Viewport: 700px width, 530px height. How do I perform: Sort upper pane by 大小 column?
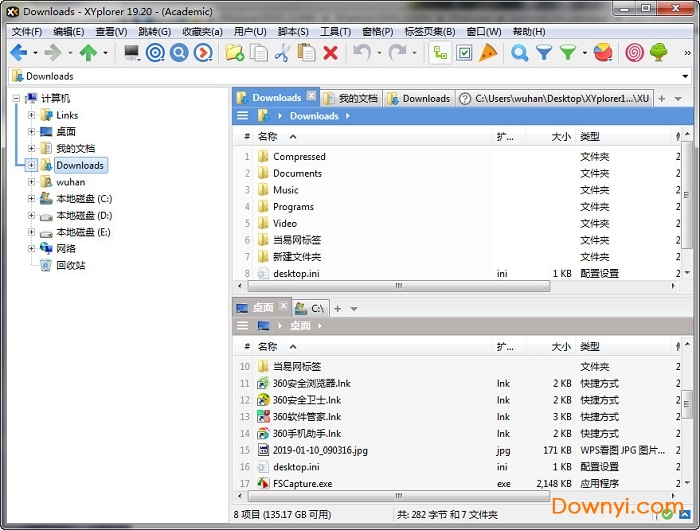pyautogui.click(x=561, y=137)
